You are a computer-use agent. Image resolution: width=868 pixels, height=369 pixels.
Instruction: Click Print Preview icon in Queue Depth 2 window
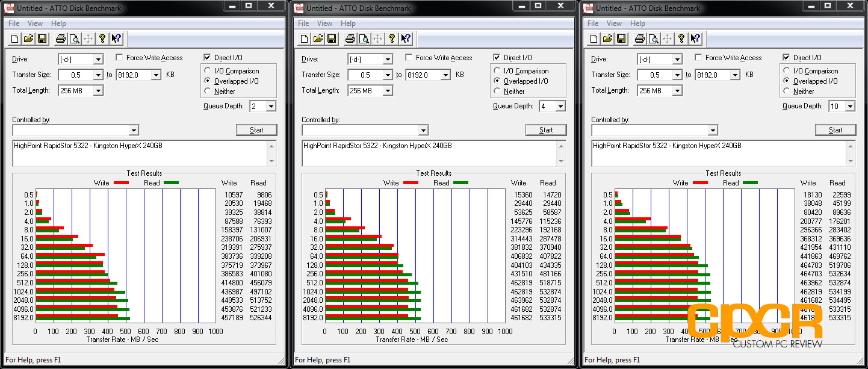[x=75, y=39]
